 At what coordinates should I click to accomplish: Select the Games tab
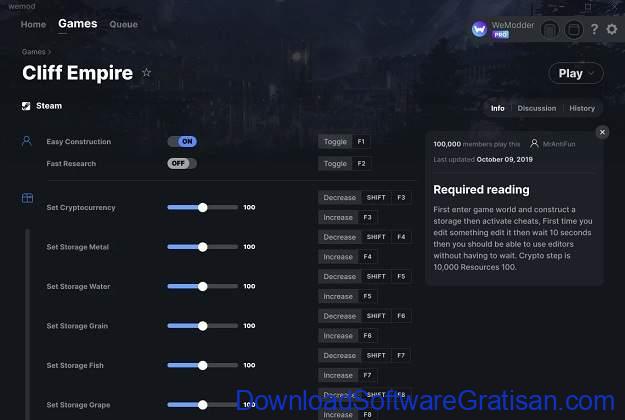click(x=78, y=24)
